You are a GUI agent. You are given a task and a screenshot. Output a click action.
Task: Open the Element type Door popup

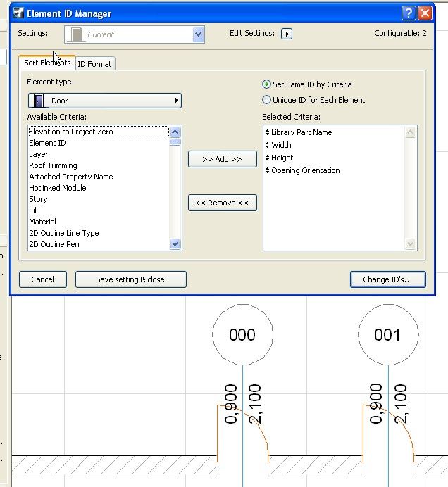tap(105, 101)
